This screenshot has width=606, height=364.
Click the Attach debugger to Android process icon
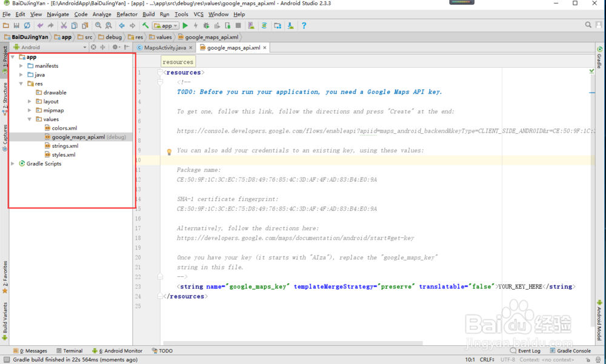pyautogui.click(x=227, y=25)
